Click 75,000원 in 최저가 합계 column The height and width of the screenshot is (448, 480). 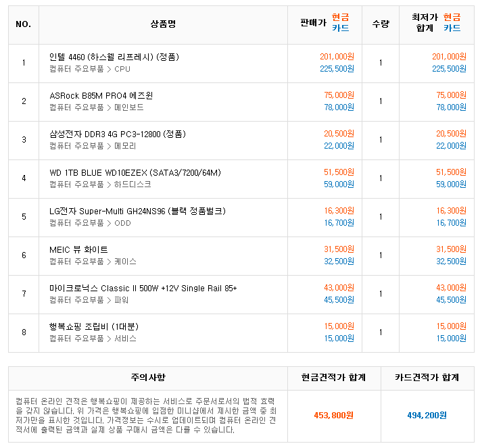(x=451, y=95)
